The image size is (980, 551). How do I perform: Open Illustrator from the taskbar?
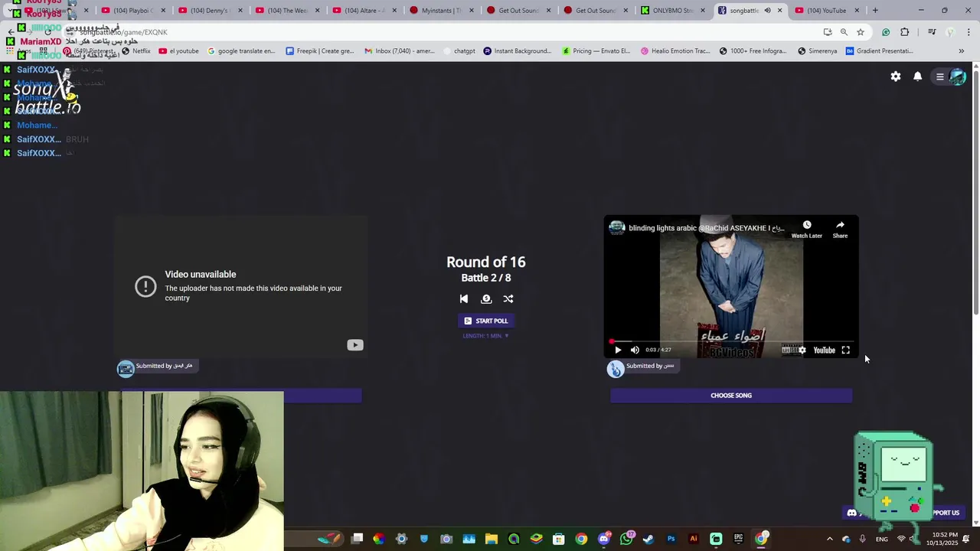(x=694, y=539)
